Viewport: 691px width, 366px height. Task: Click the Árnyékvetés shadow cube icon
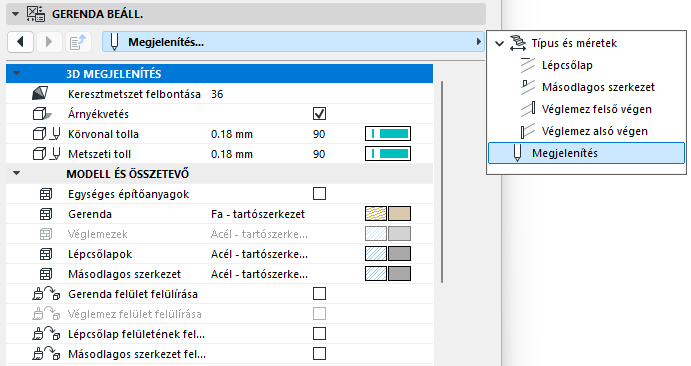point(42,114)
